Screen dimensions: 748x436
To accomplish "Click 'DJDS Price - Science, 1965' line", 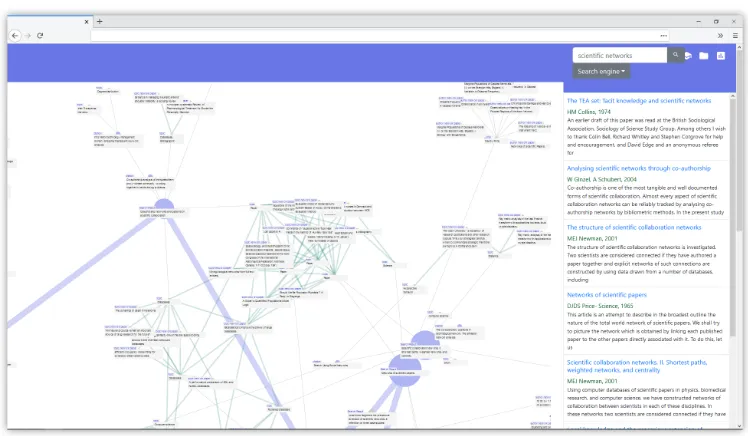I will tap(600, 306).
